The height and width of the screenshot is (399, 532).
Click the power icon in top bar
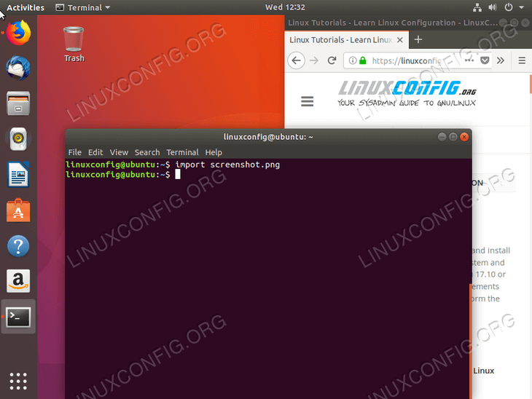point(508,7)
